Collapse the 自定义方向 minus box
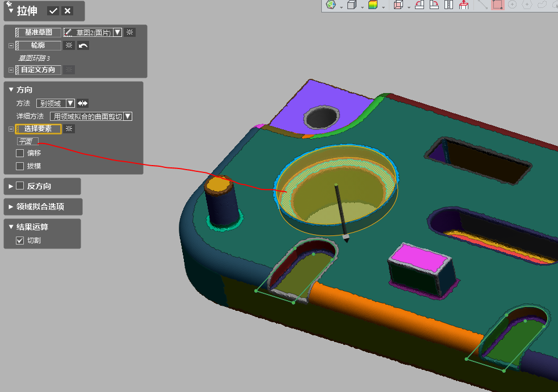 pyautogui.click(x=11, y=70)
